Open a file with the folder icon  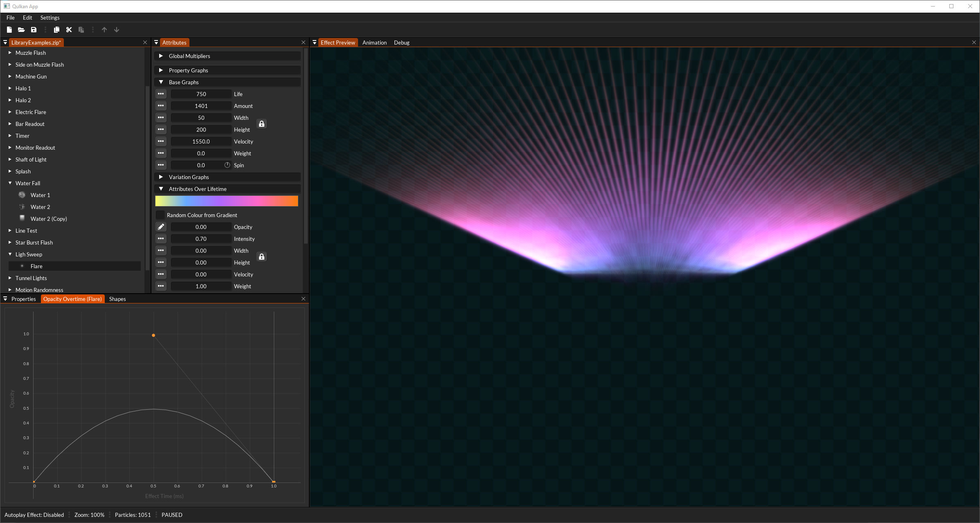click(21, 29)
